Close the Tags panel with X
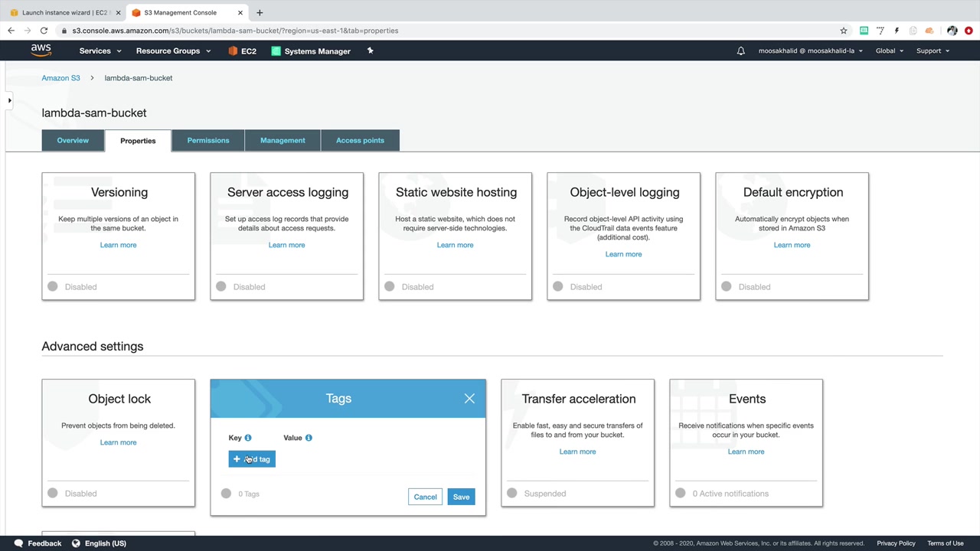980x551 pixels. click(x=469, y=399)
